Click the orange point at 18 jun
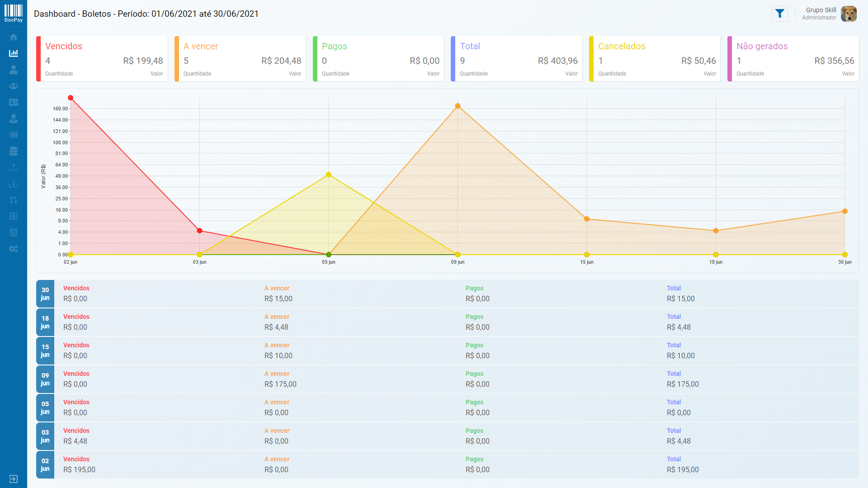Viewport: 868px width, 488px height. (716, 231)
